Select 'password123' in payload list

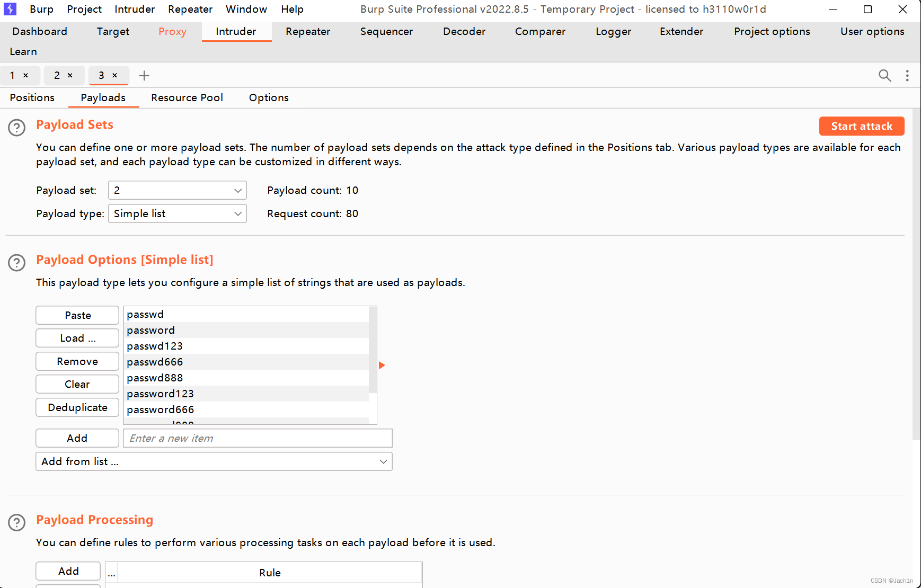(x=246, y=394)
